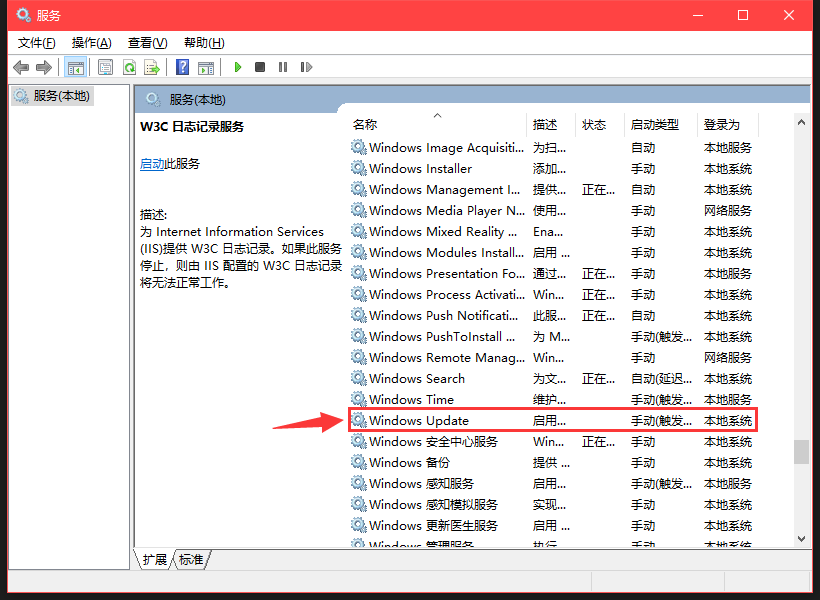Toggle the show/hide console tree icon
Image resolution: width=820 pixels, height=600 pixels.
point(75,67)
